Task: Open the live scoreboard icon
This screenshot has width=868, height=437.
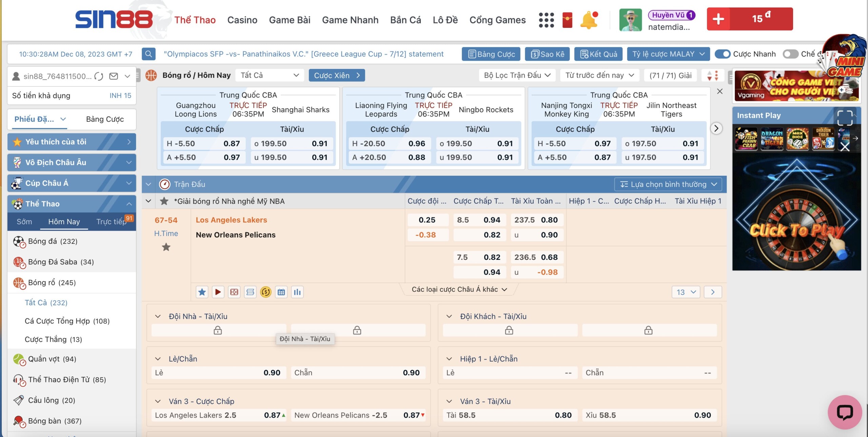Action: pyautogui.click(x=234, y=292)
